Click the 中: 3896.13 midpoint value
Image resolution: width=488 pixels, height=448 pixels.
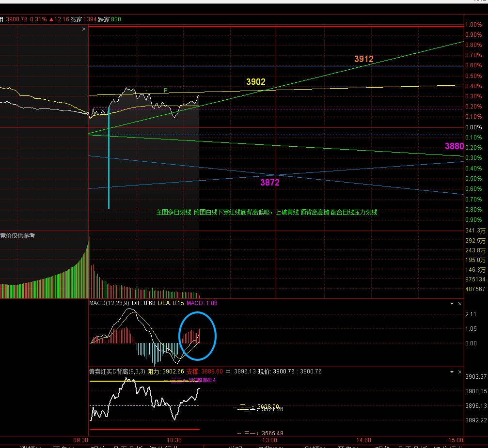(x=240, y=371)
